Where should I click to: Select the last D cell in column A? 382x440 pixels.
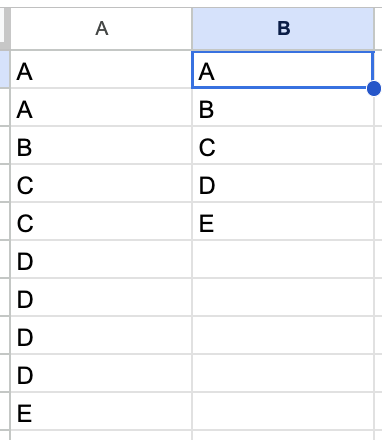point(101,373)
